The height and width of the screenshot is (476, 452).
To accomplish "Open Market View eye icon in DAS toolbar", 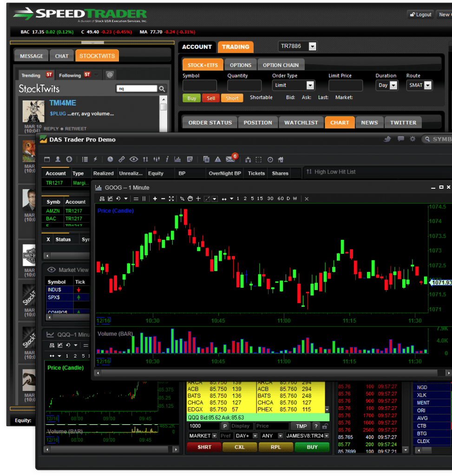I will [133, 159].
